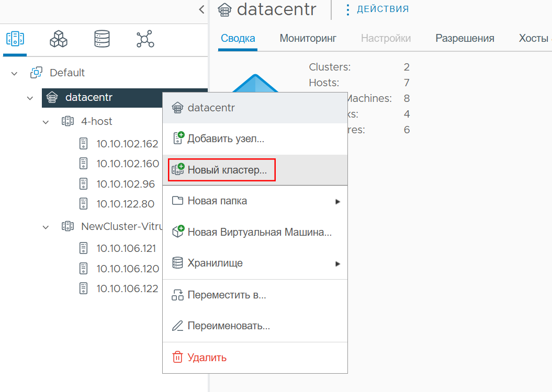Click the red Удалить menu entry
The image size is (552, 392).
(255, 358)
